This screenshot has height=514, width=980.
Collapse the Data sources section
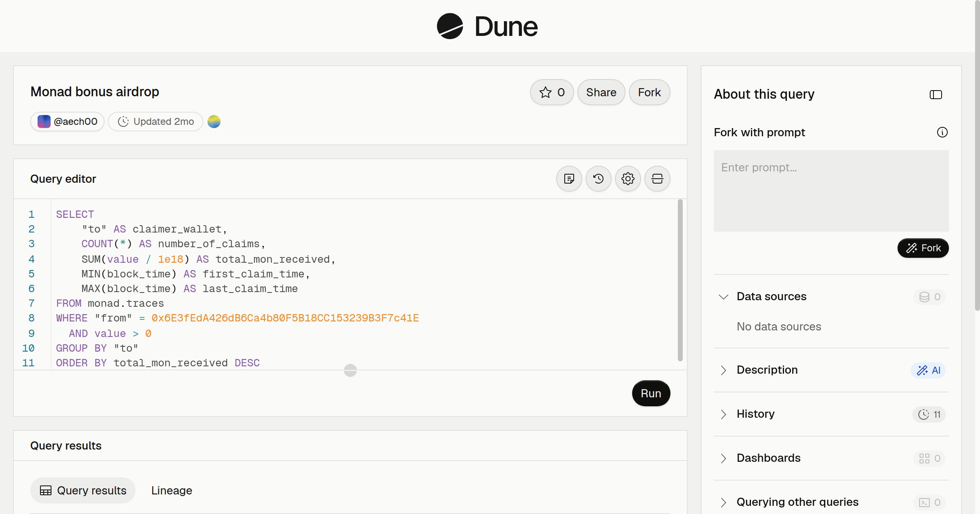[x=723, y=297]
